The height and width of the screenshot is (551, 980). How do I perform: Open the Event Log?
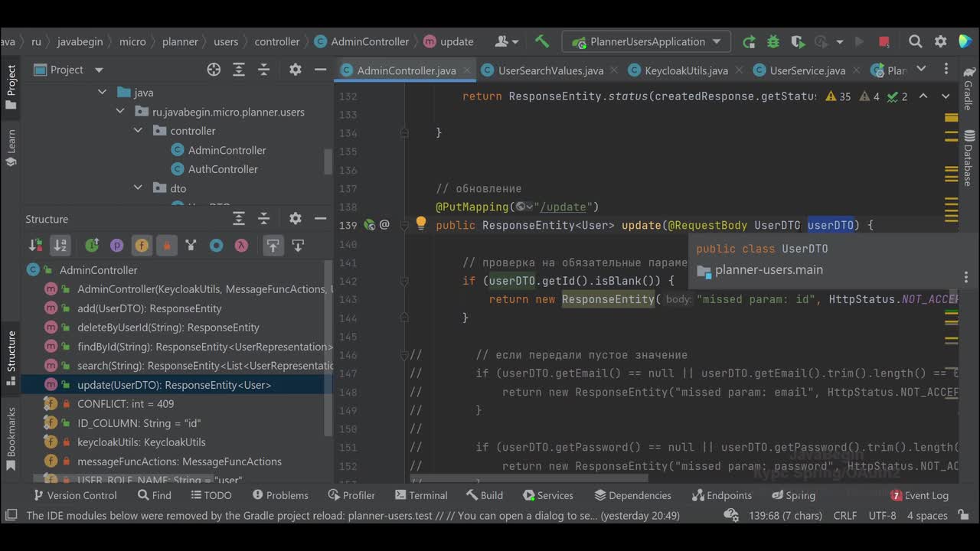[x=919, y=495]
